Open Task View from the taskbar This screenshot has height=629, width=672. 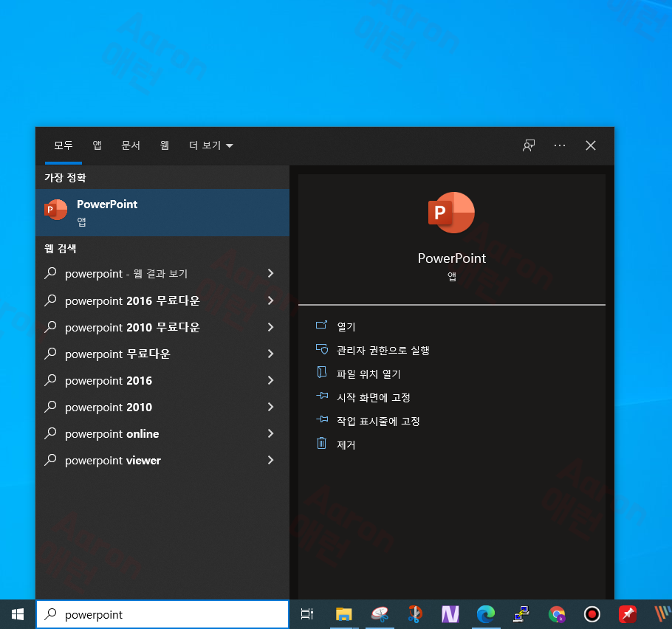(x=307, y=614)
